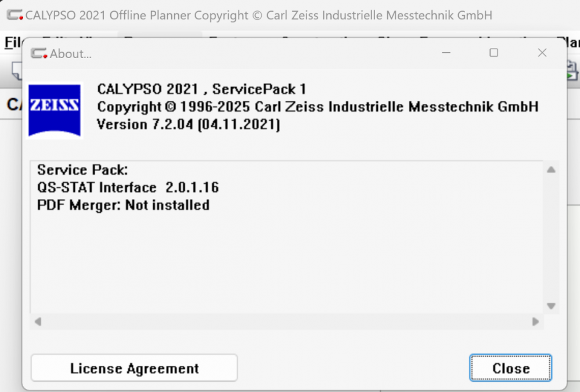
Task: Open the File menu behind the dialog
Action: click(x=12, y=42)
